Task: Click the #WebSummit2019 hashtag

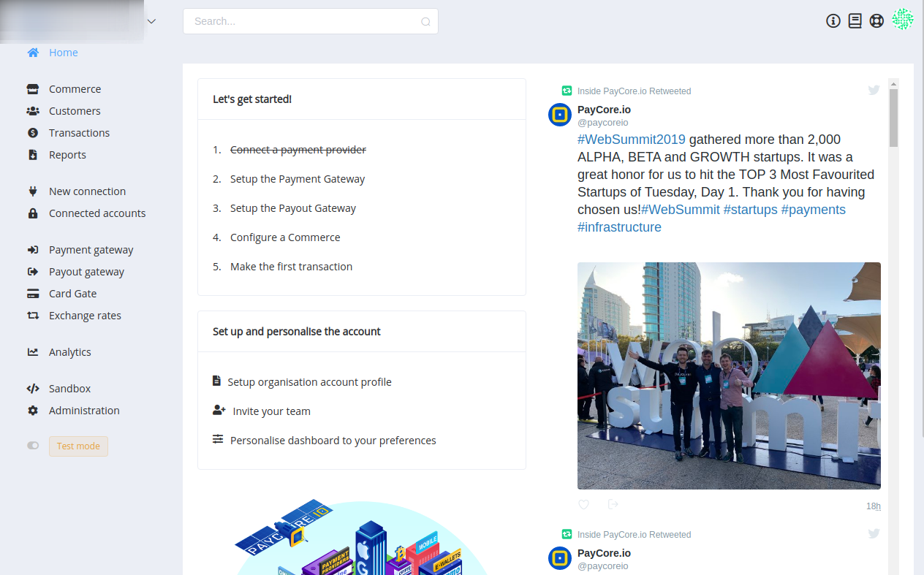Action: click(x=632, y=140)
